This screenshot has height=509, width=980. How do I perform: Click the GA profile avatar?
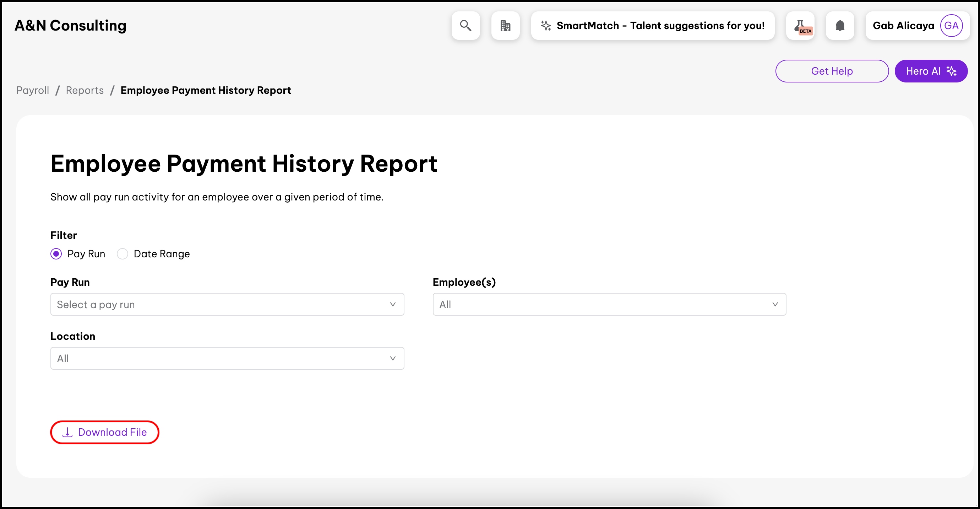coord(951,26)
